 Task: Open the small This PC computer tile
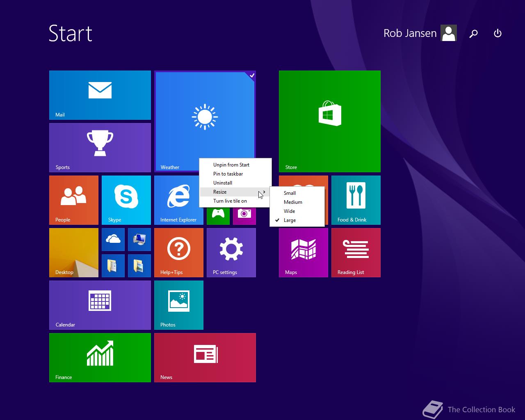[139, 240]
